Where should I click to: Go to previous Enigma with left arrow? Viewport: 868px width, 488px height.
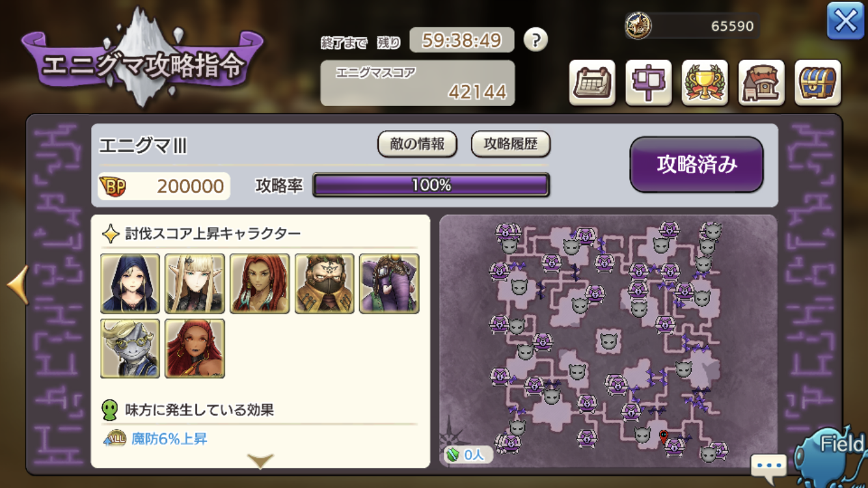click(x=17, y=285)
